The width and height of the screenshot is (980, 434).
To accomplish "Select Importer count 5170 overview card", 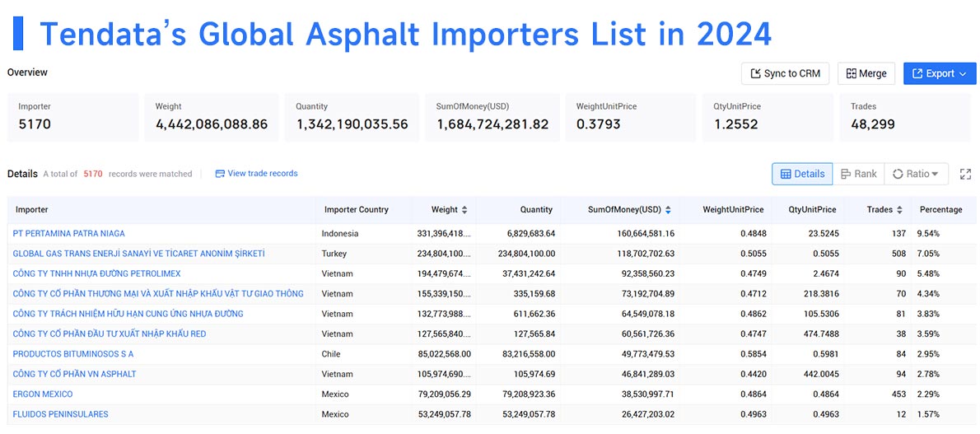I will pos(73,118).
